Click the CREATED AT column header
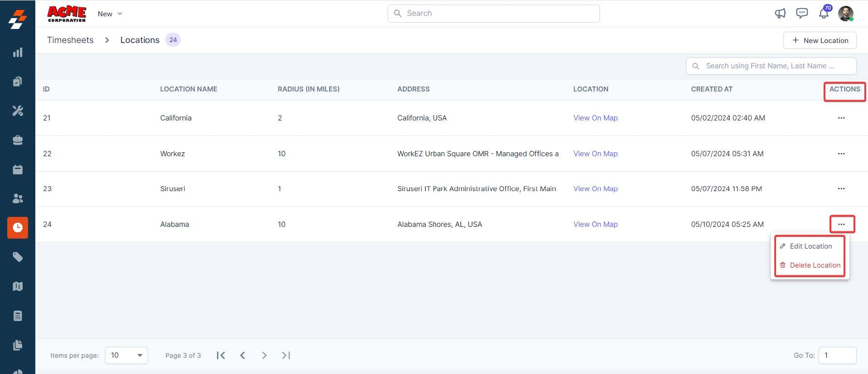 [711, 89]
